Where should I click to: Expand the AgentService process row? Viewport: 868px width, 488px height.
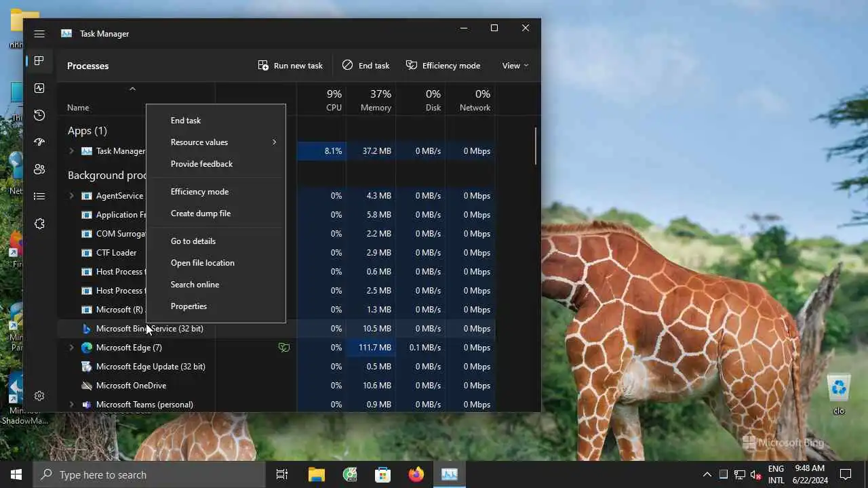pos(71,196)
